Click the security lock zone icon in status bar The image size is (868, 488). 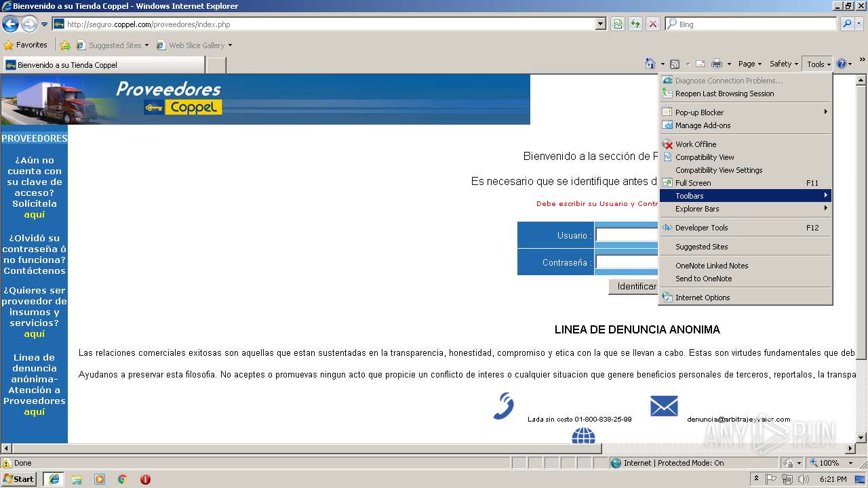coord(789,463)
